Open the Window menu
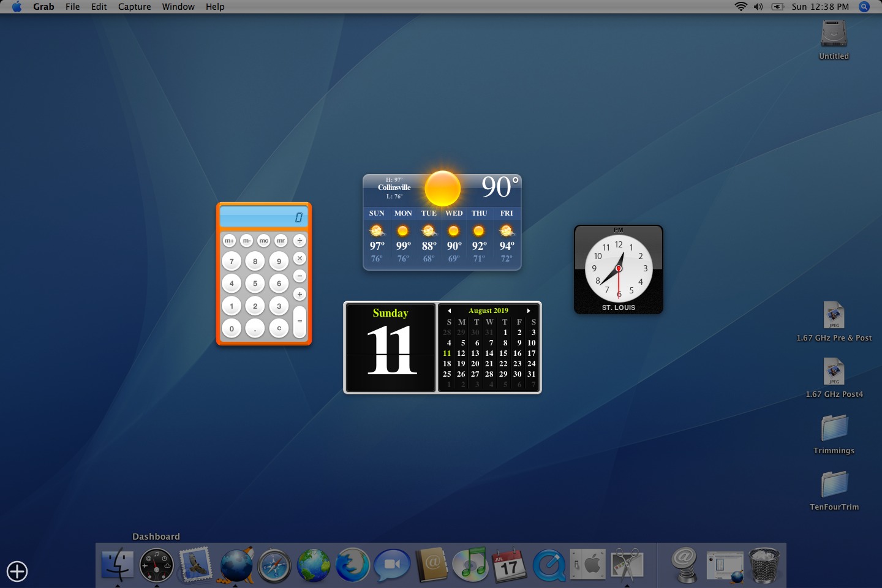This screenshot has height=588, width=882. tap(178, 7)
